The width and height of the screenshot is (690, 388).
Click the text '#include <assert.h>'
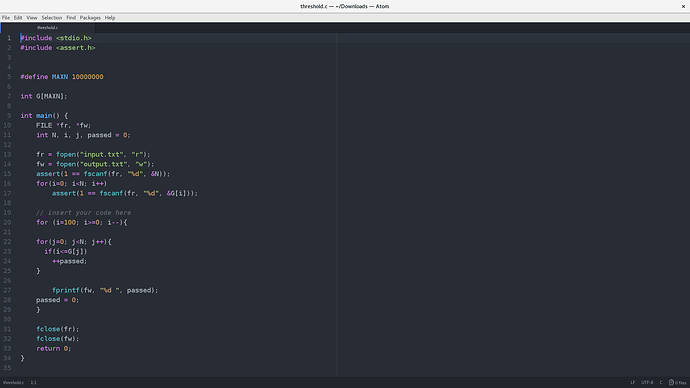(58, 48)
